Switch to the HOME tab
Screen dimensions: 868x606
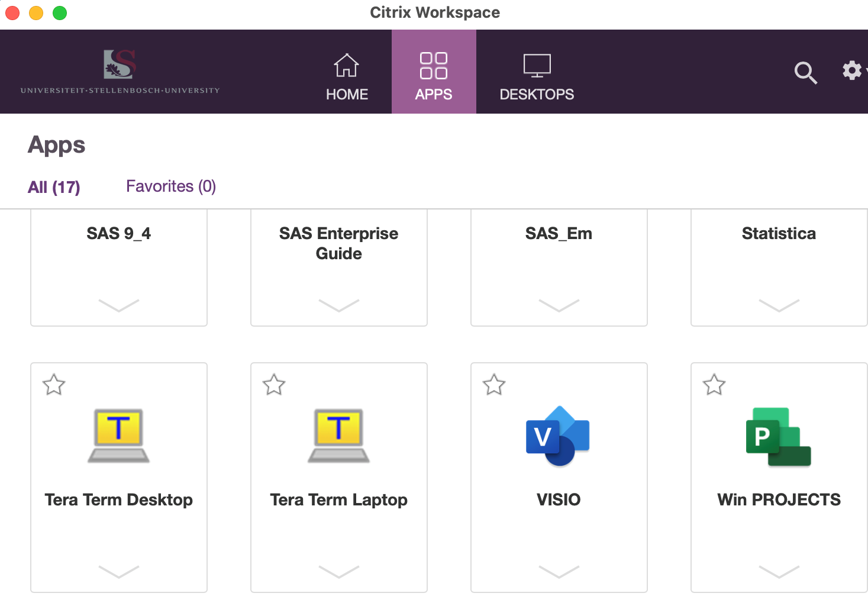pos(347,76)
